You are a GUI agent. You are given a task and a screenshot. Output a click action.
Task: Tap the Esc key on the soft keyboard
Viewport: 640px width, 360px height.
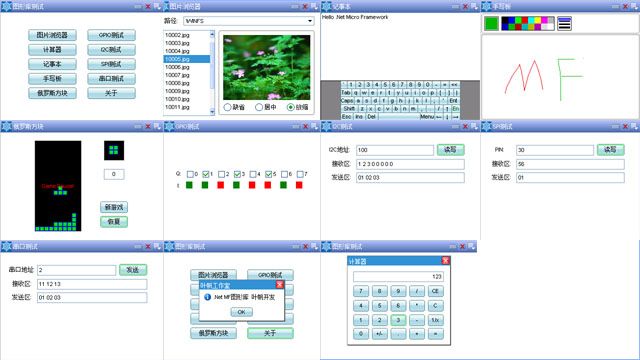point(347,117)
